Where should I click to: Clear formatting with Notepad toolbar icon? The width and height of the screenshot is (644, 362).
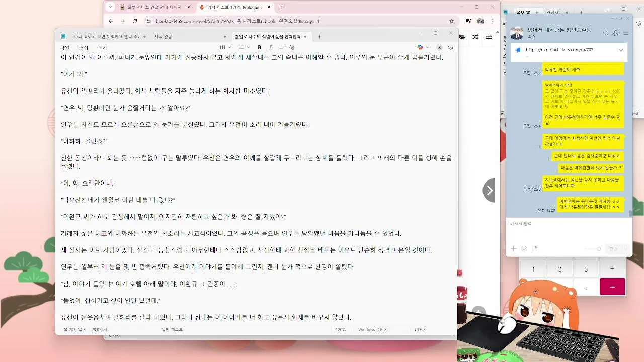pos(292,47)
